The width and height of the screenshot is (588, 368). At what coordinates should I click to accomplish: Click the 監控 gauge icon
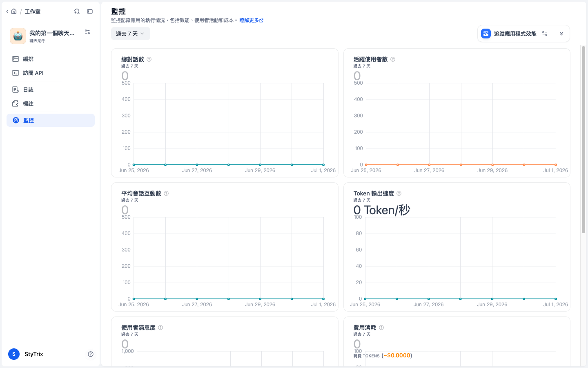pos(16,120)
